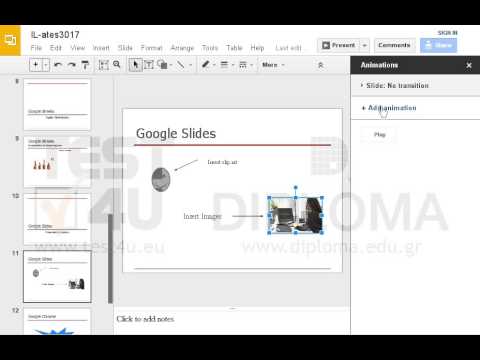Click the shape tool icon
The width and height of the screenshot is (480, 360).
pyautogui.click(x=162, y=64)
